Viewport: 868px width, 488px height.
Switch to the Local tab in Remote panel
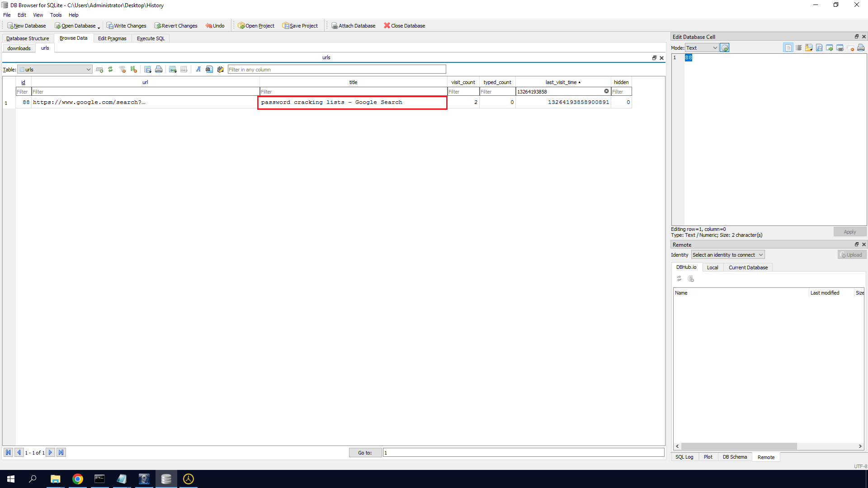(x=712, y=267)
